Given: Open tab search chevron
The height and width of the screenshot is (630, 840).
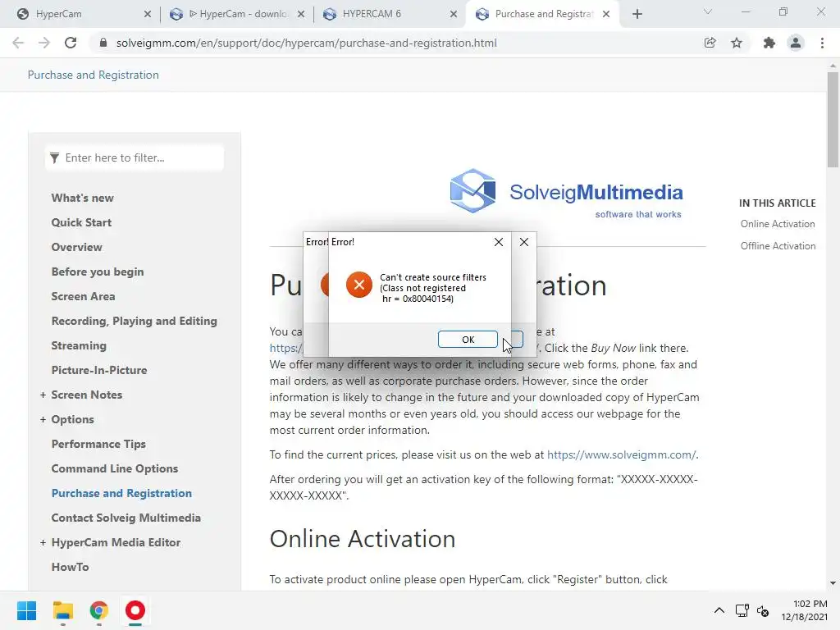Looking at the screenshot, I should pyautogui.click(x=708, y=11).
